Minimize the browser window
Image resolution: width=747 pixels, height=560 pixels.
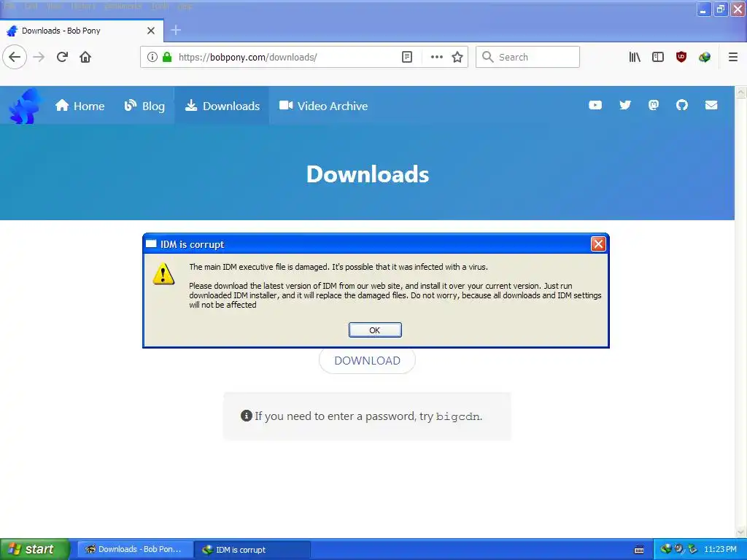tap(703, 9)
